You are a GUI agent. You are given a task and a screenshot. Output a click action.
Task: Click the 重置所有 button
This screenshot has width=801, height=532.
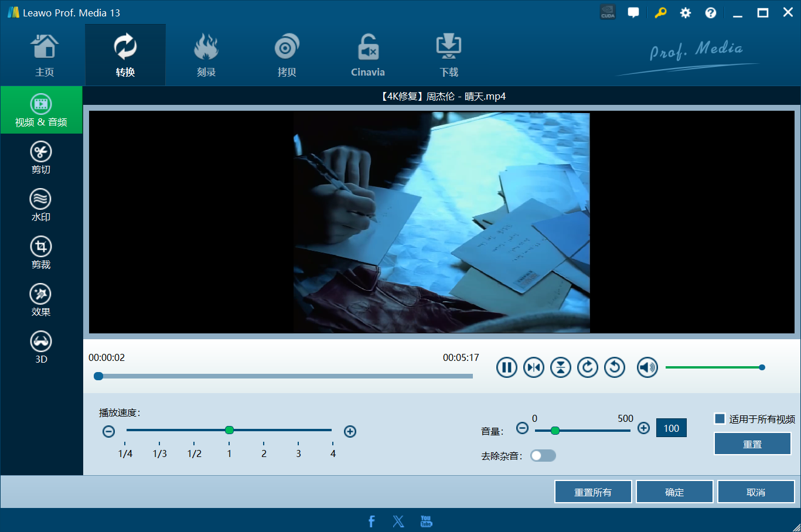593,492
